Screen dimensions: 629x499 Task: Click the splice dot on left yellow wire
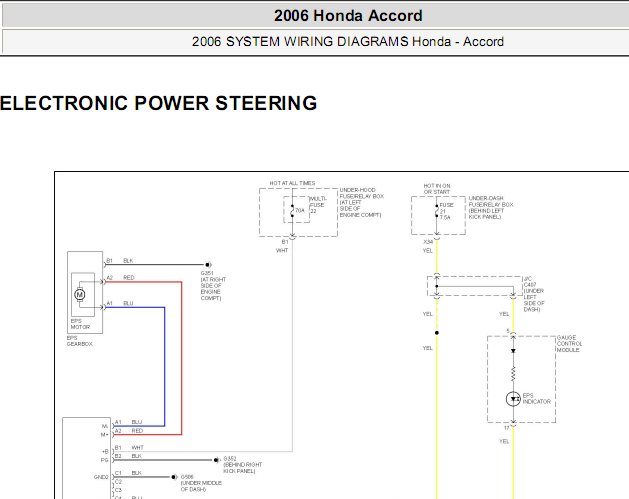tap(437, 333)
